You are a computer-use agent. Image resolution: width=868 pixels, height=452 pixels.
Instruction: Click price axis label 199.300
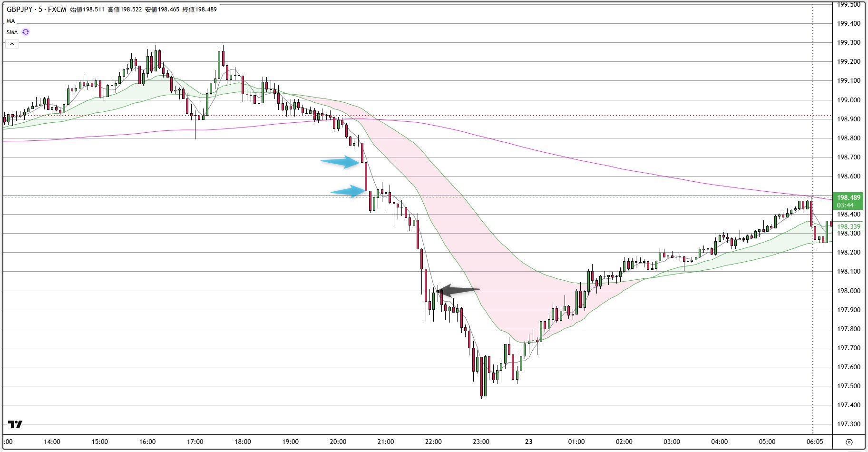pos(848,42)
